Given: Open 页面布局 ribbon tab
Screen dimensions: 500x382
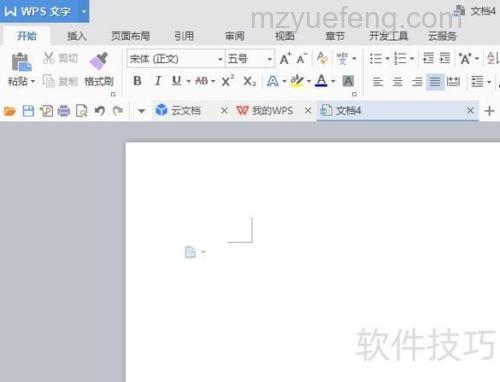Looking at the screenshot, I should click(131, 36).
